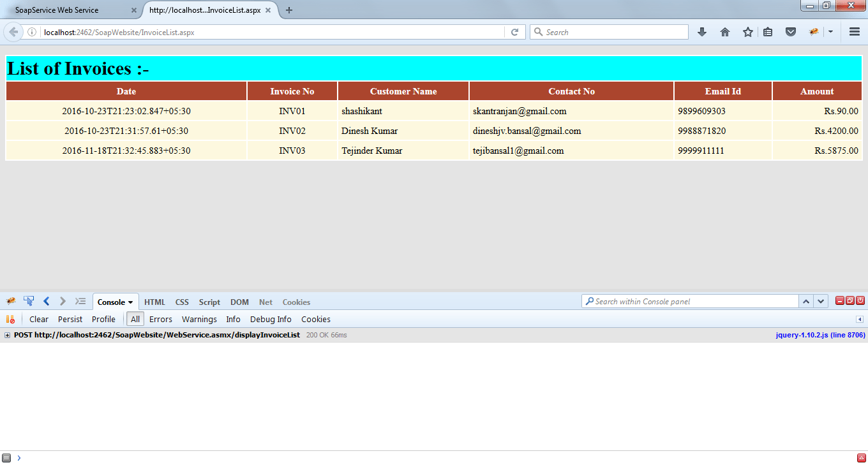Go to Home page icon
Viewport: 868px width, 465px height.
725,32
